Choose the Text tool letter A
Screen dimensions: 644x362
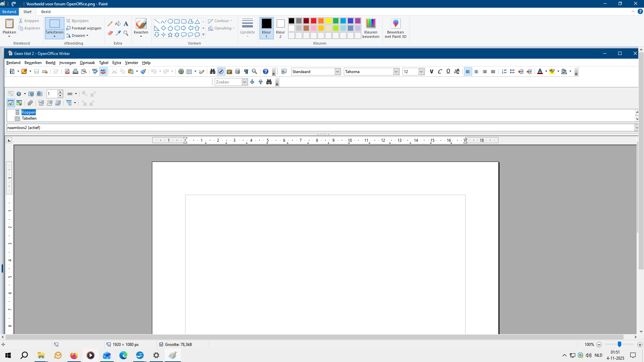[126, 24]
